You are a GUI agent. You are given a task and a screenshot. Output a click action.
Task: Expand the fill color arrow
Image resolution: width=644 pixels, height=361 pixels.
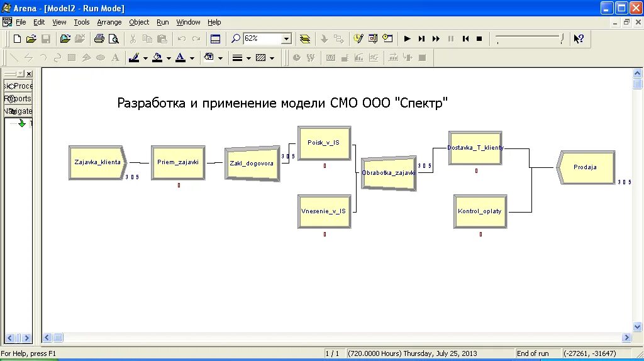click(x=169, y=58)
